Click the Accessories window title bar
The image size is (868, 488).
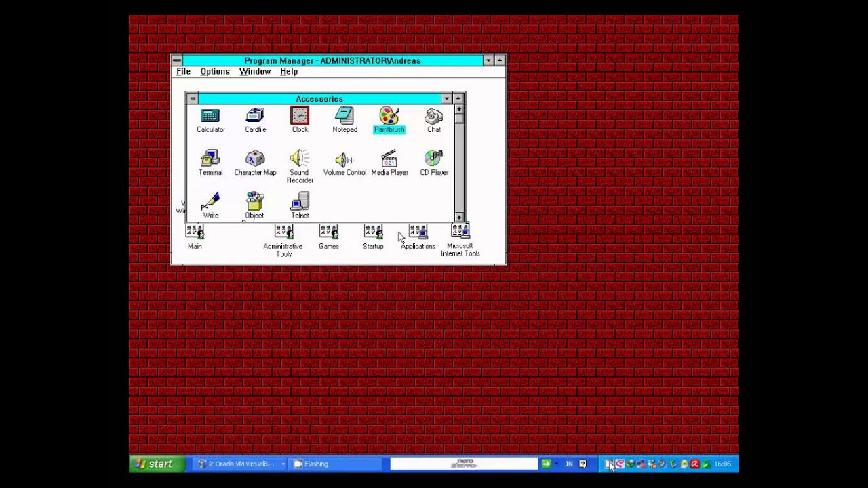pos(319,99)
